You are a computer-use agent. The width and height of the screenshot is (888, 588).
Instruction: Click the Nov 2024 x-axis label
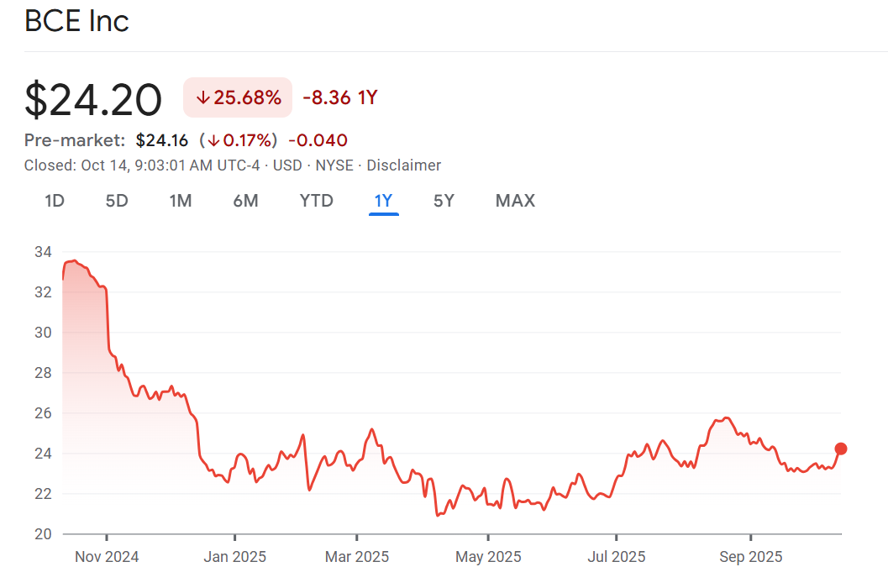click(107, 556)
